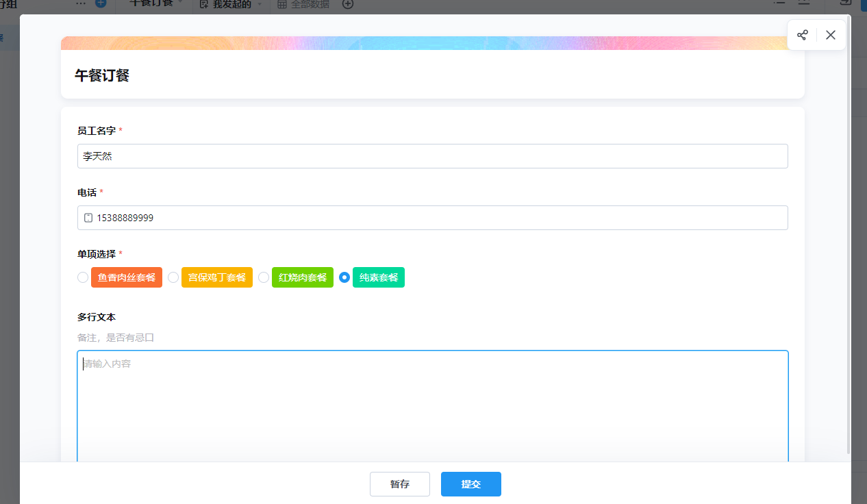Close the 午餐订餐 form dialog
Screen dimensions: 867x504
point(831,35)
